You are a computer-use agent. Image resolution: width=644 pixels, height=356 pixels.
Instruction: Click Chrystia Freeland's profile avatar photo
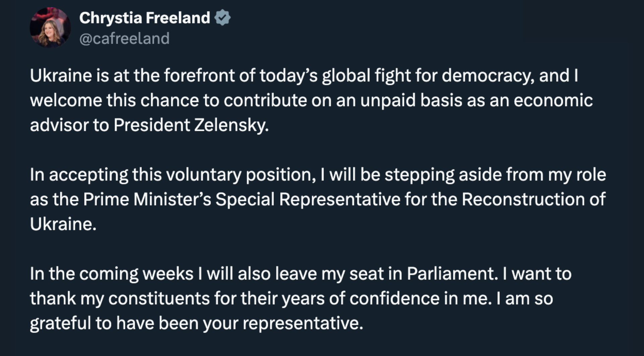(50, 28)
